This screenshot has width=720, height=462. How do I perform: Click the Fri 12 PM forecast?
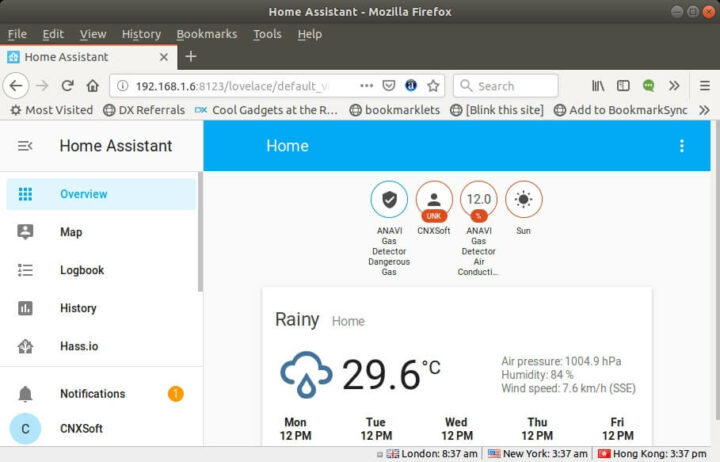(618, 429)
